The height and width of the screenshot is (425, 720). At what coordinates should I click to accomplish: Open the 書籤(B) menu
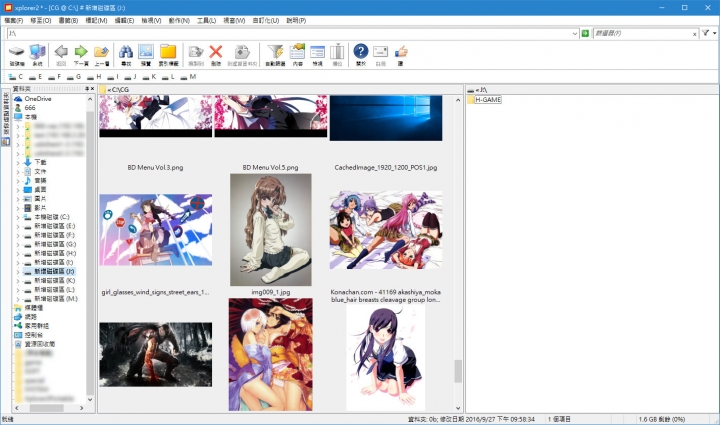point(68,21)
